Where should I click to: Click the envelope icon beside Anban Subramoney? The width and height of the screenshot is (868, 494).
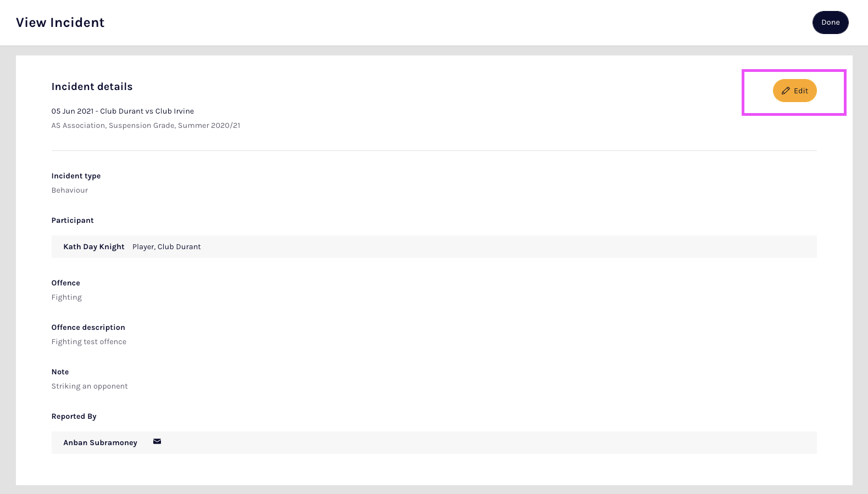157,442
